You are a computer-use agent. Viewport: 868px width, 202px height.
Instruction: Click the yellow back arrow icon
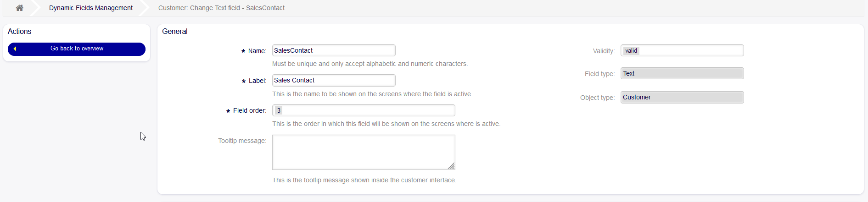click(x=15, y=49)
